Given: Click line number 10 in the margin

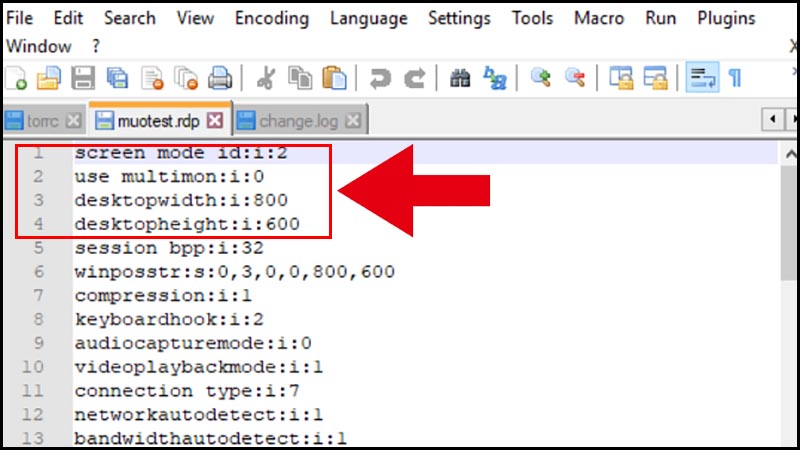Looking at the screenshot, I should [33, 367].
